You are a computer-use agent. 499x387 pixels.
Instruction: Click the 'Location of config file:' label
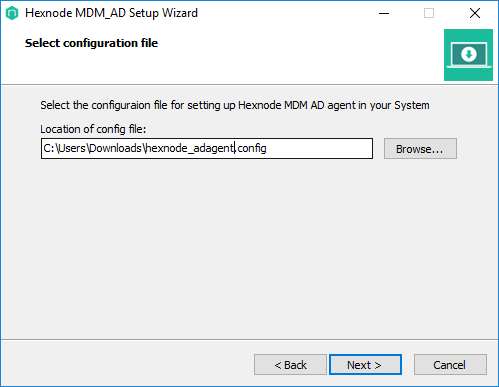pyautogui.click(x=93, y=129)
